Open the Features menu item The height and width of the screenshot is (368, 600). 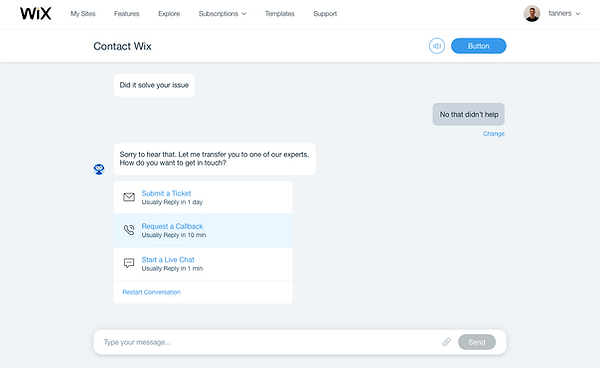point(127,14)
